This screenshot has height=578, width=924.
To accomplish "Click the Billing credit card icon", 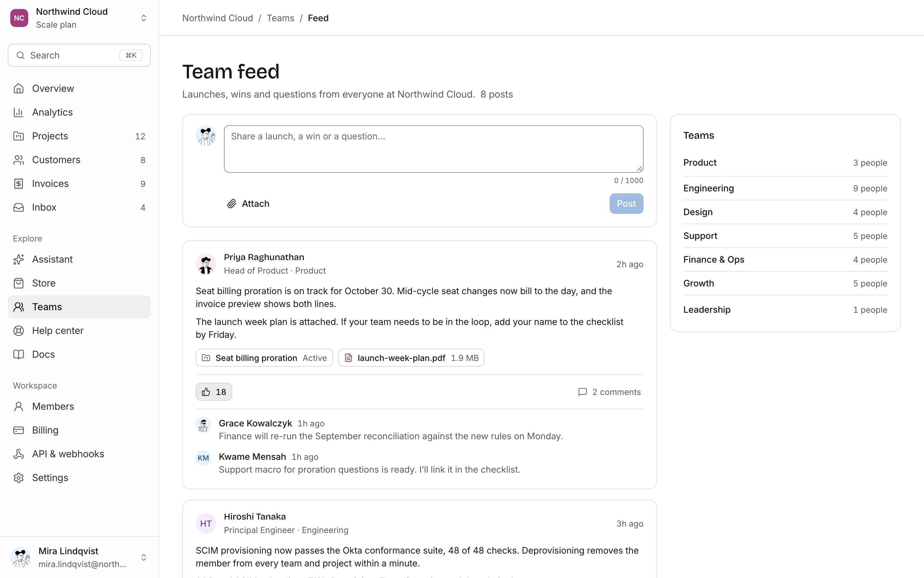I will [x=18, y=430].
